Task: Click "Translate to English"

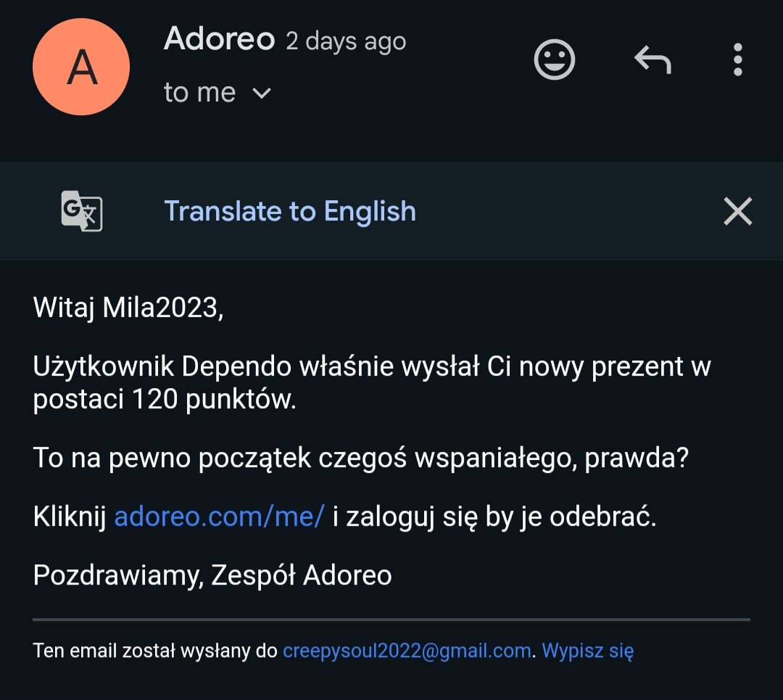Action: click(x=290, y=211)
